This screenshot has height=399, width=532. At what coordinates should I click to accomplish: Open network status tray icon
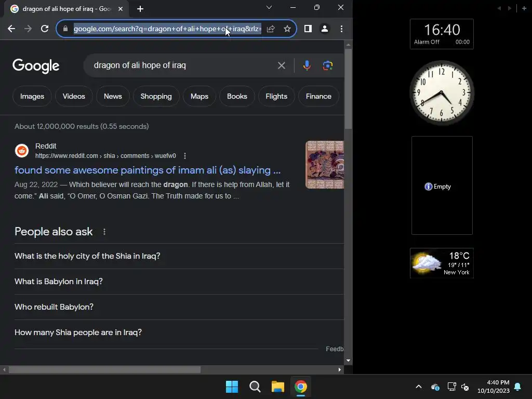point(451,387)
